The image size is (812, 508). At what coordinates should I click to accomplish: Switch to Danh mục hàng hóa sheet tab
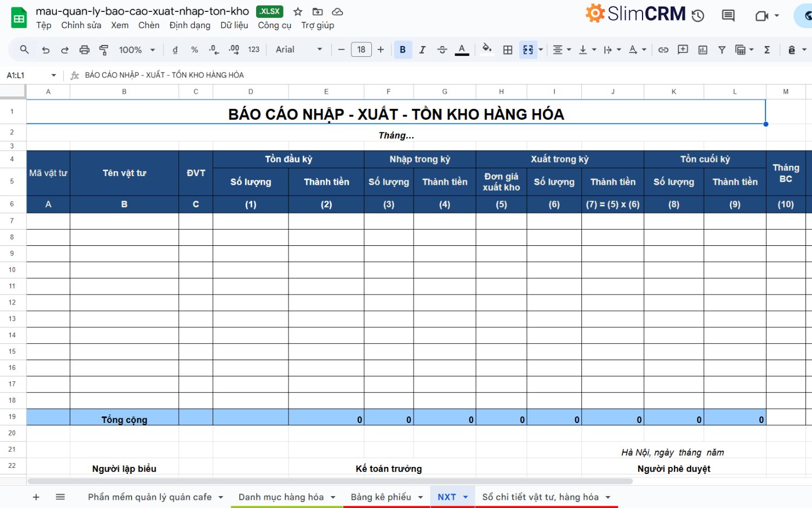(280, 497)
